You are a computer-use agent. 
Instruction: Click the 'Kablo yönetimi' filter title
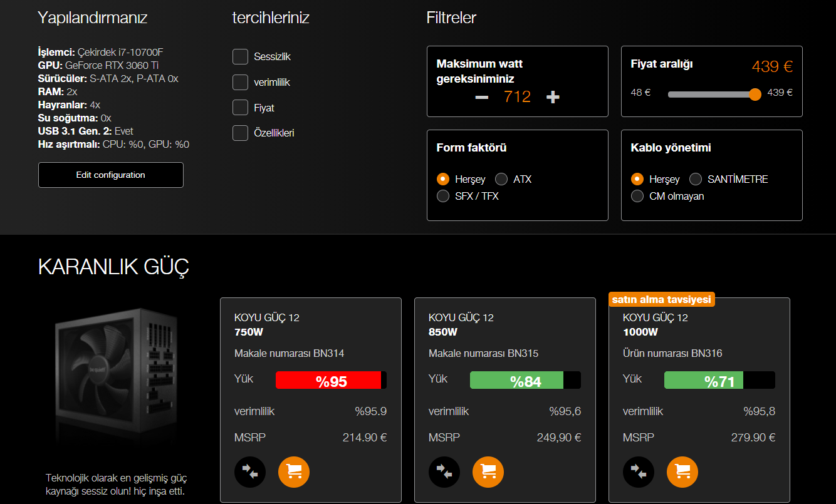pyautogui.click(x=671, y=148)
